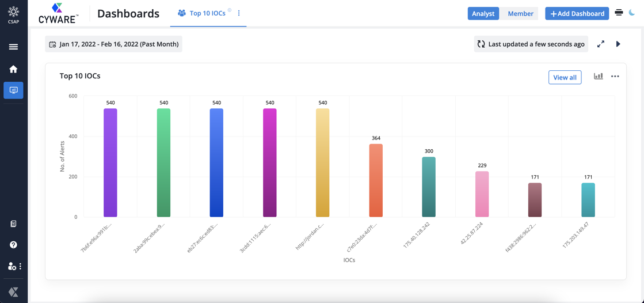644x303 pixels.
Task: Open the help question mark icon
Action: click(x=13, y=245)
